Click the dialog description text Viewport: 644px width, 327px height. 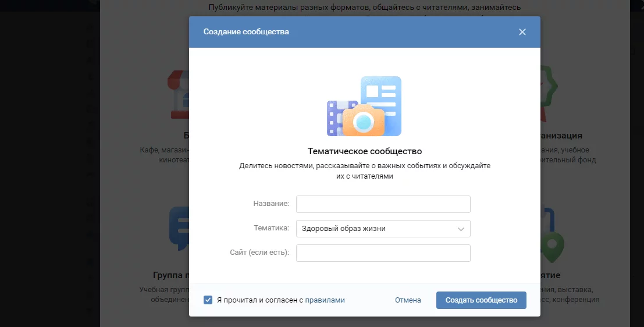click(x=365, y=171)
